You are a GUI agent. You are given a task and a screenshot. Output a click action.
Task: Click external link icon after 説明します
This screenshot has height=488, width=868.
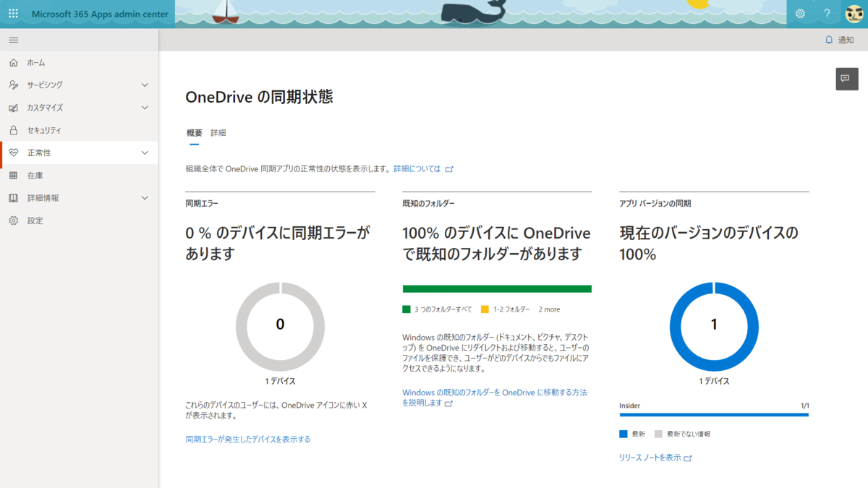tap(448, 403)
